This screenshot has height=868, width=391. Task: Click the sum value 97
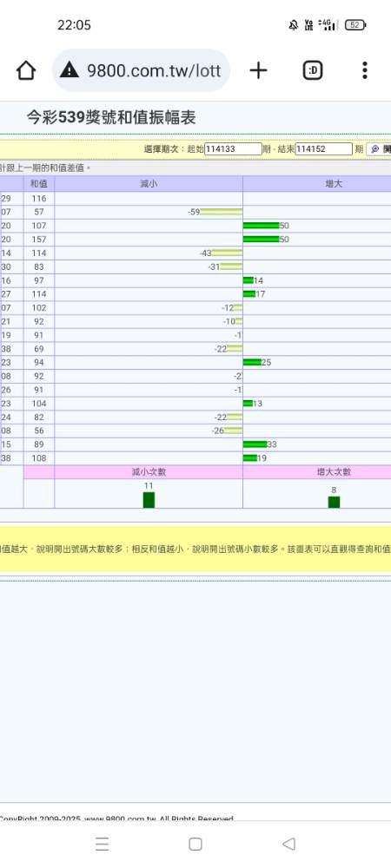tap(39, 280)
